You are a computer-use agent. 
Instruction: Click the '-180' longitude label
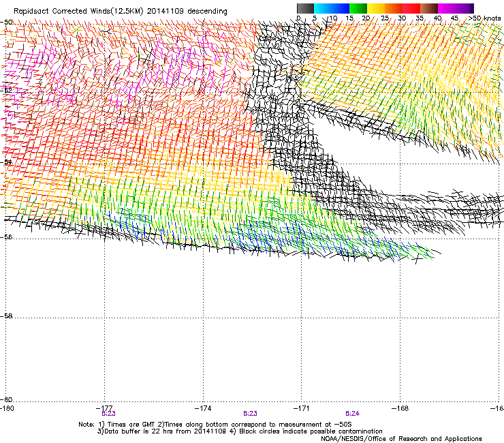point(7,408)
